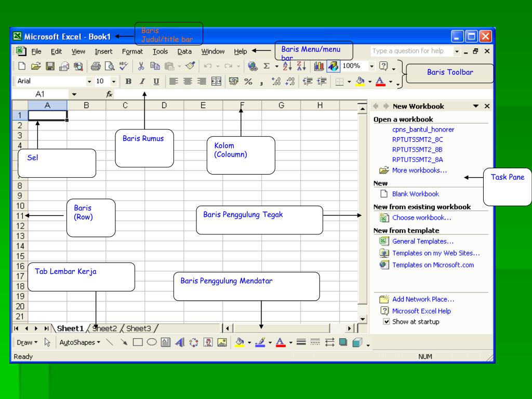Viewport: 532px width, 399px height.
Task: Open cpns_bantul_honorer workbook link
Action: coord(423,129)
